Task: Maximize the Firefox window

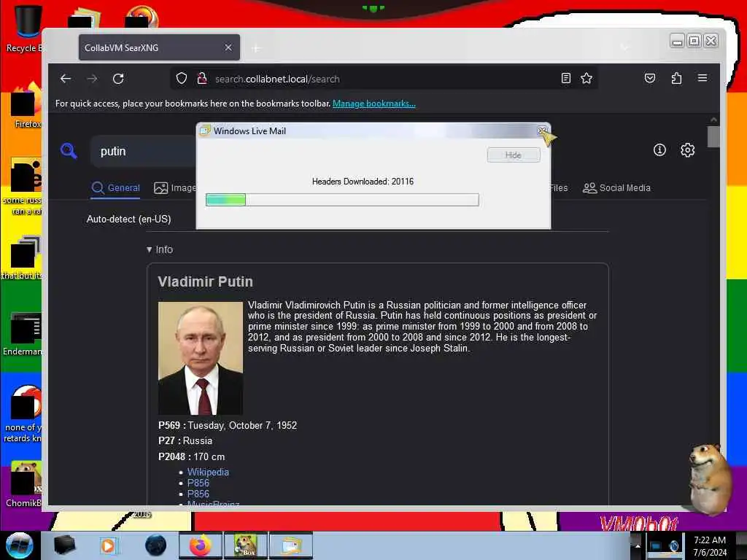Action: click(x=694, y=42)
